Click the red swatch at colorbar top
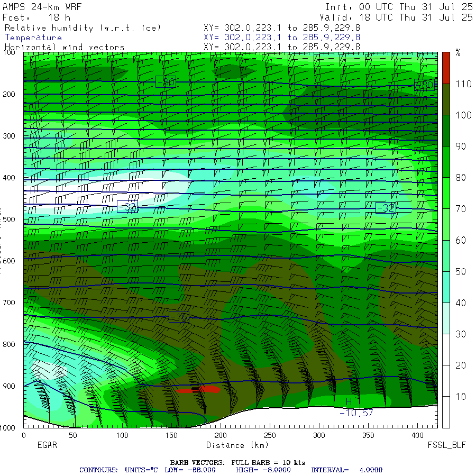This screenshot has height=476, width=476. [x=446, y=68]
